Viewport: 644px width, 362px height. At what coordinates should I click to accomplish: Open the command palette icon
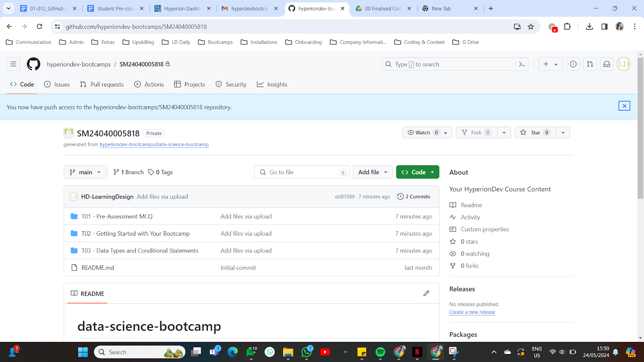point(522,64)
